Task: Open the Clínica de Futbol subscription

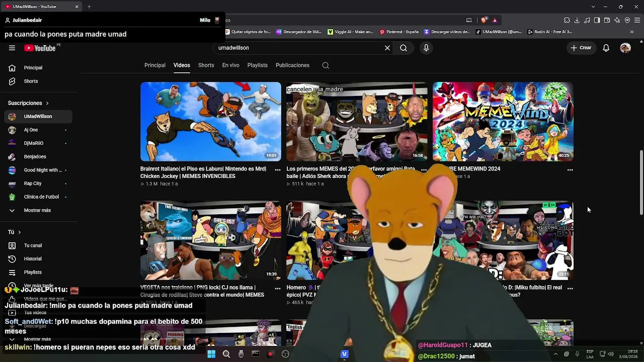Action: tap(38, 197)
